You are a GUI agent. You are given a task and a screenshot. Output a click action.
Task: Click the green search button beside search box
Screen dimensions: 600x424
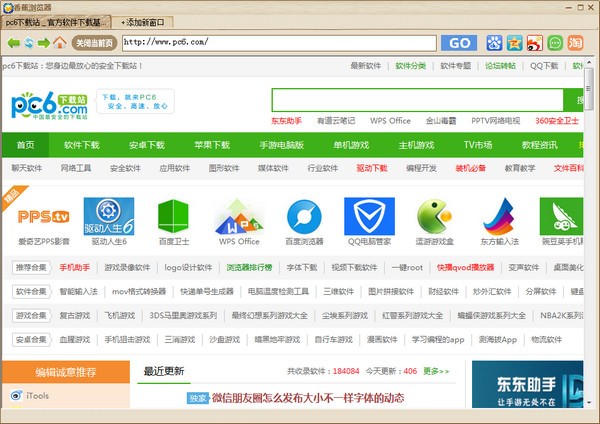pyautogui.click(x=573, y=100)
